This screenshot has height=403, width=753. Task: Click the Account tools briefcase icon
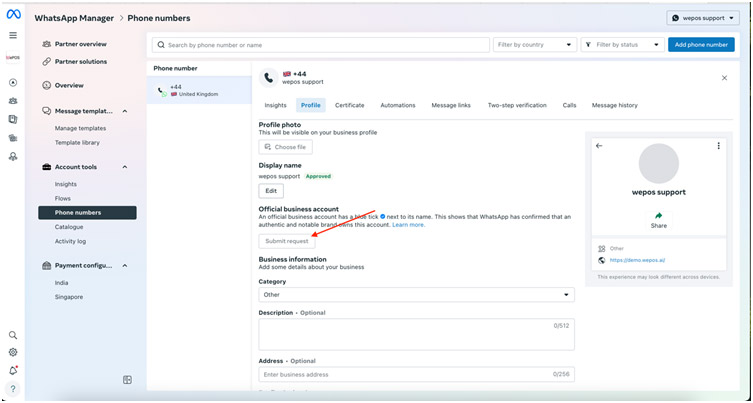(x=47, y=167)
